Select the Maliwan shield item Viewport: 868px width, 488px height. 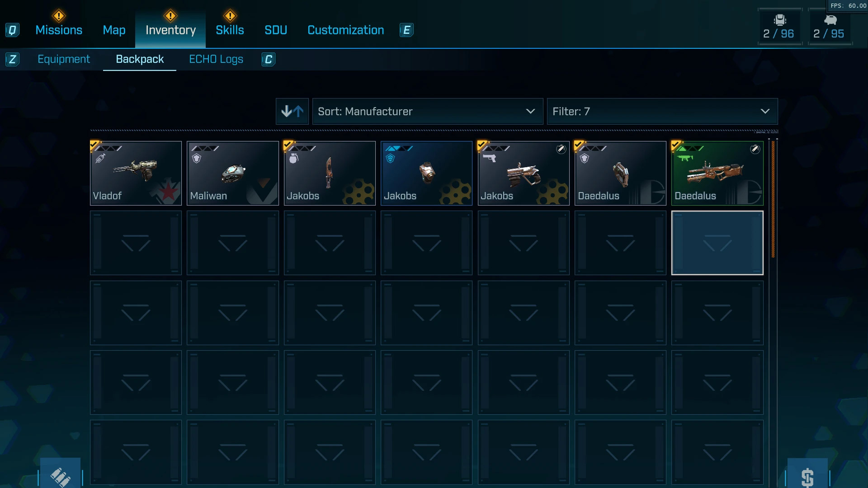coord(233,174)
